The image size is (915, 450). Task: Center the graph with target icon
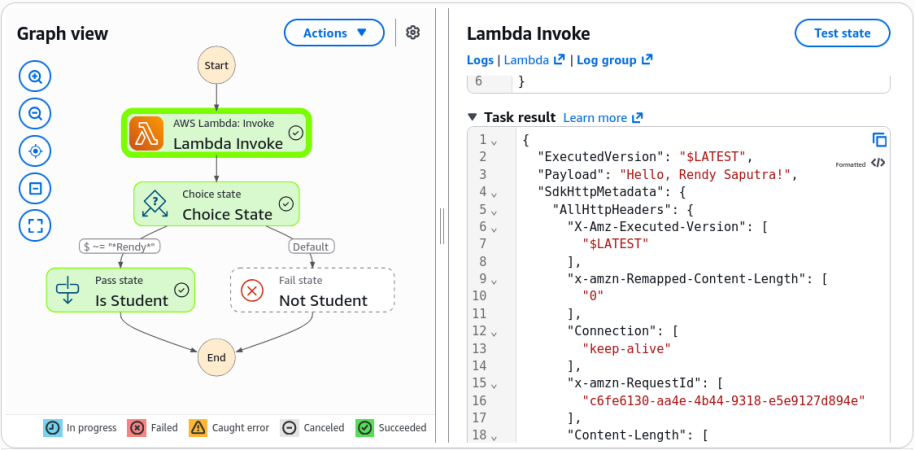35,151
